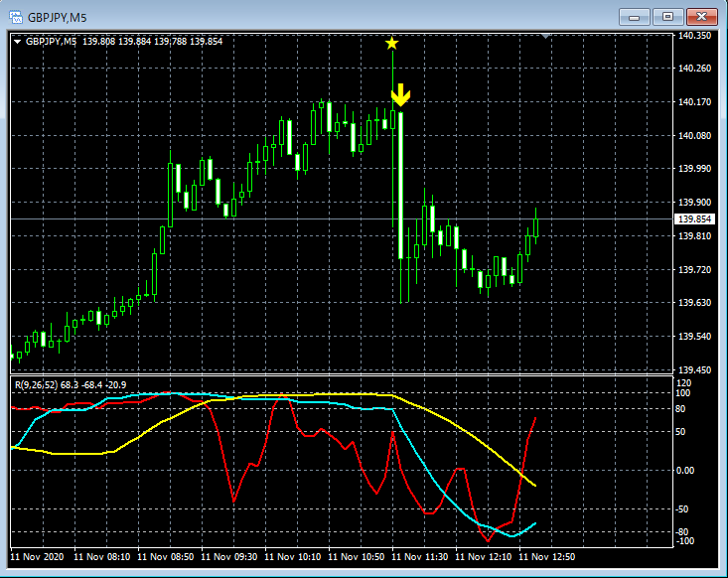Click the yellow star marker above the candle
Image resolution: width=728 pixels, height=578 pixels.
(392, 43)
